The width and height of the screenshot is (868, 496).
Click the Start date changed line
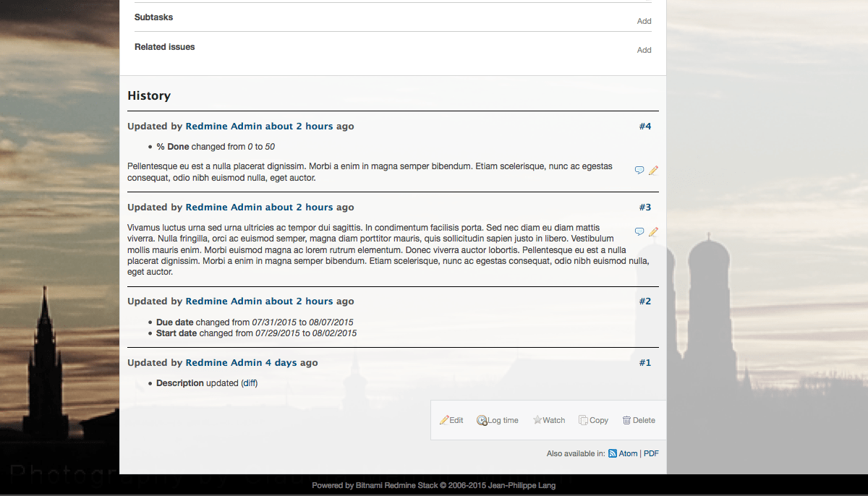[256, 333]
